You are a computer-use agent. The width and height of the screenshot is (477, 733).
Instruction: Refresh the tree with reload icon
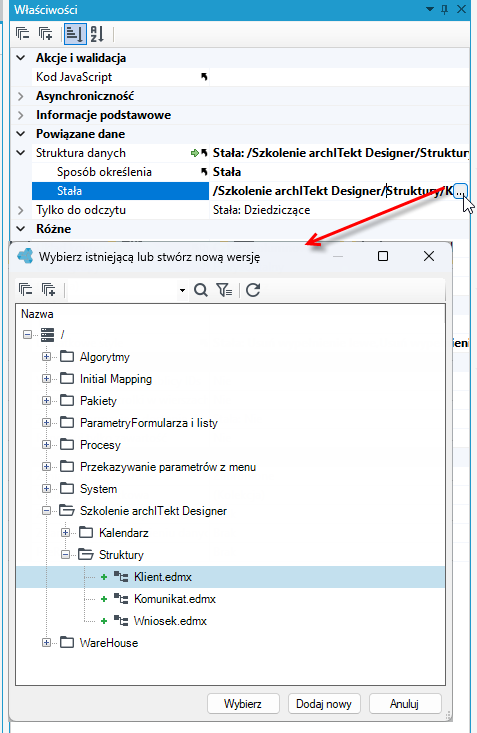(253, 290)
